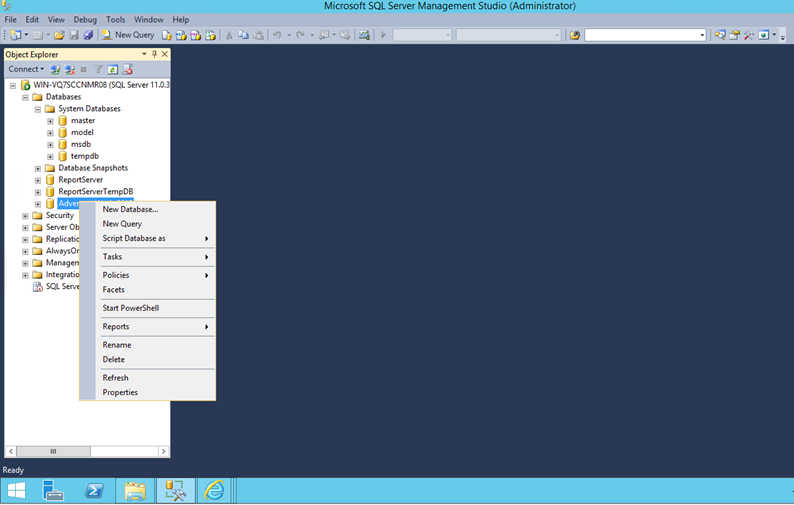Click the New Query toolbar button
Screen dimensions: 794x505
tap(128, 35)
